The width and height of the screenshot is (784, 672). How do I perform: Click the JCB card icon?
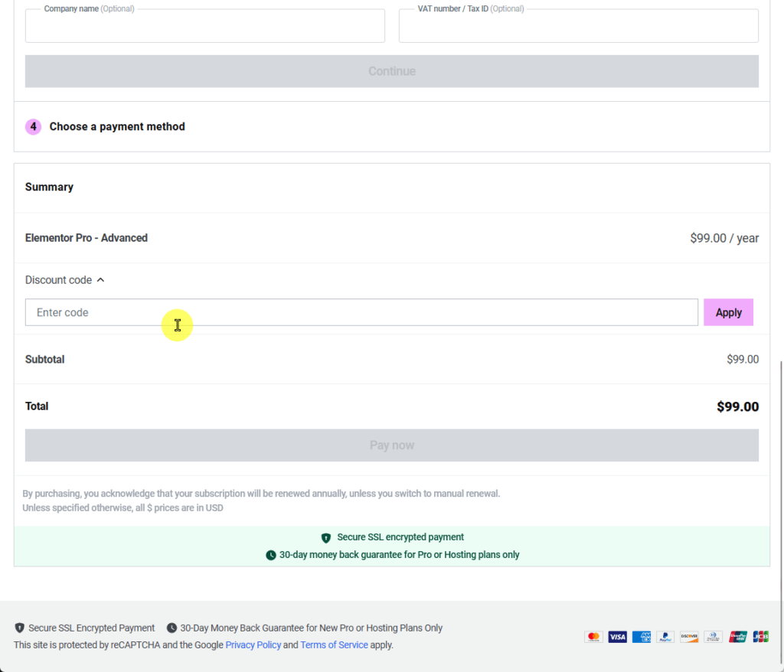[760, 637]
